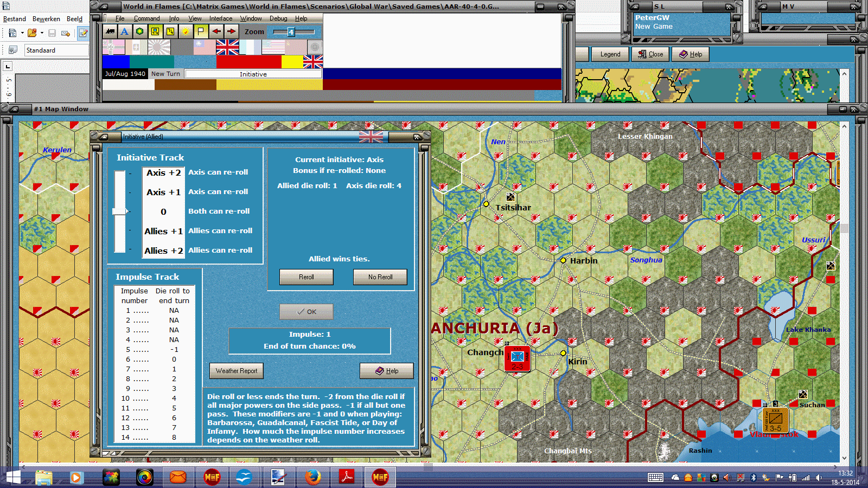Click the green globe toolbar icon
This screenshot has height=488, width=868.
pyautogui.click(x=141, y=31)
